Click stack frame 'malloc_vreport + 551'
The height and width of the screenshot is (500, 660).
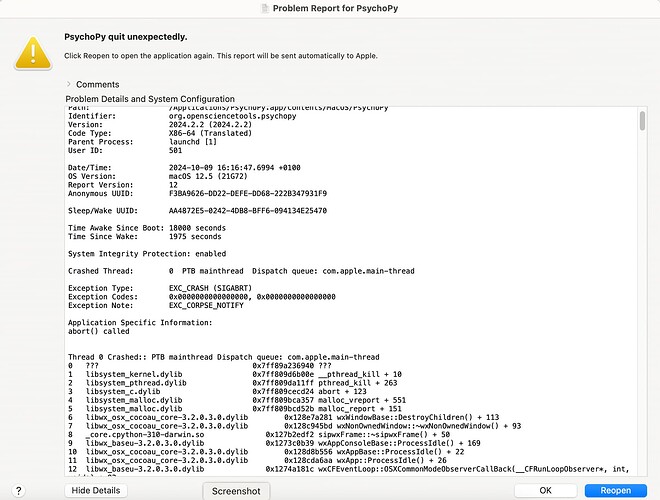(237, 400)
